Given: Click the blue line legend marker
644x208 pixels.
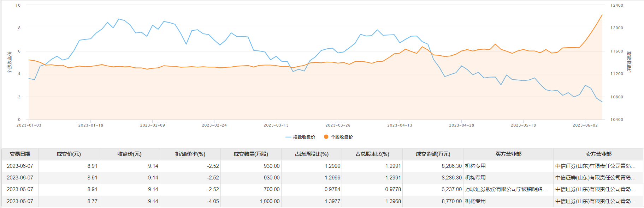Looking at the screenshot, I should point(288,137).
